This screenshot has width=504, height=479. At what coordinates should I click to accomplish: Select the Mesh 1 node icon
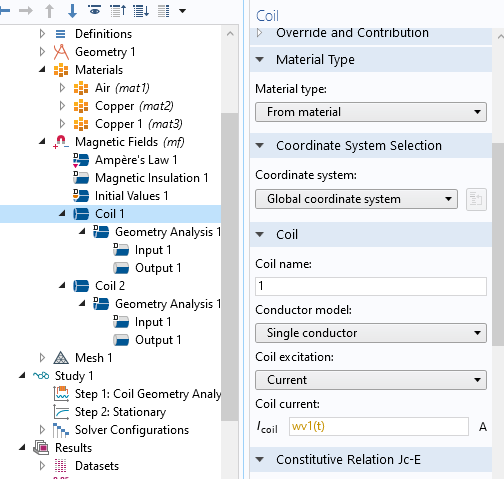(61, 358)
